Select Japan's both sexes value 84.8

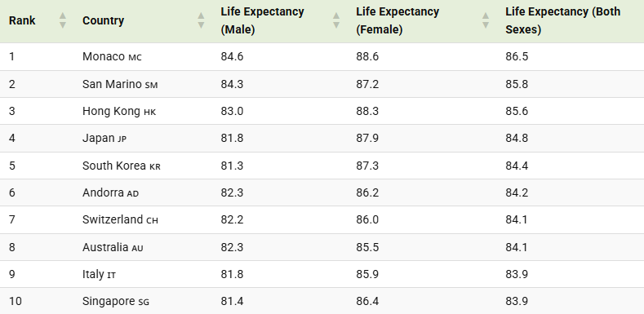517,139
